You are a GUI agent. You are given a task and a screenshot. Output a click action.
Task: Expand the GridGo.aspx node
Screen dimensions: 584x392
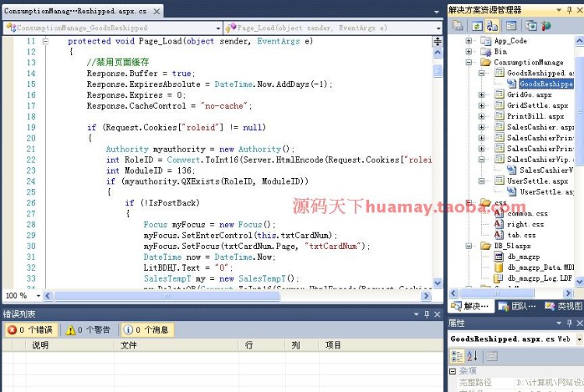pyautogui.click(x=481, y=95)
